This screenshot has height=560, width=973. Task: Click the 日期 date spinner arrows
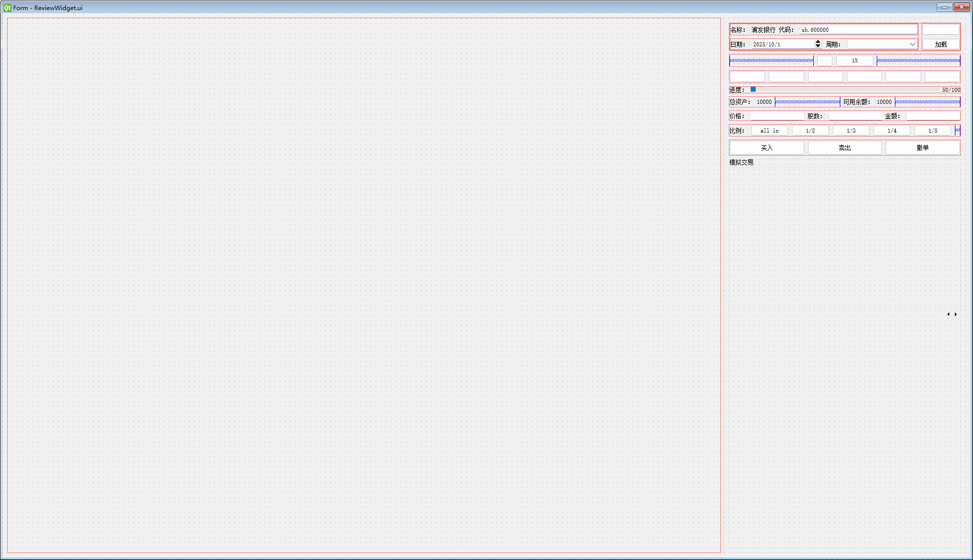818,44
